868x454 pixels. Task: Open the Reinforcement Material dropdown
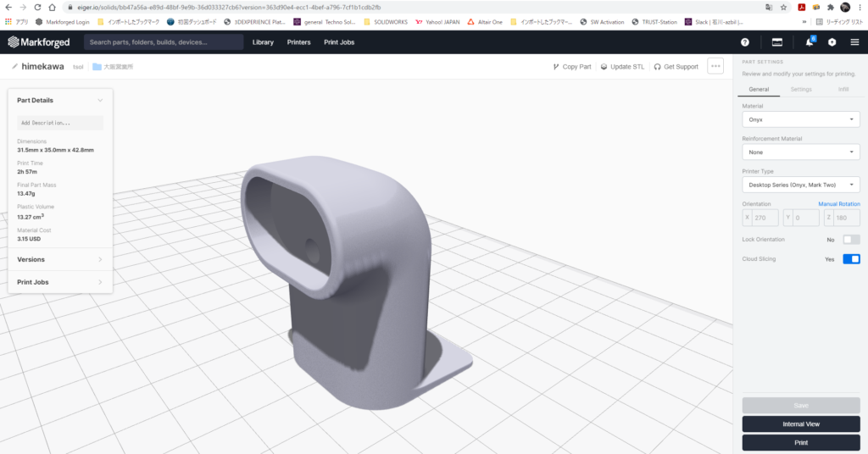click(x=801, y=152)
